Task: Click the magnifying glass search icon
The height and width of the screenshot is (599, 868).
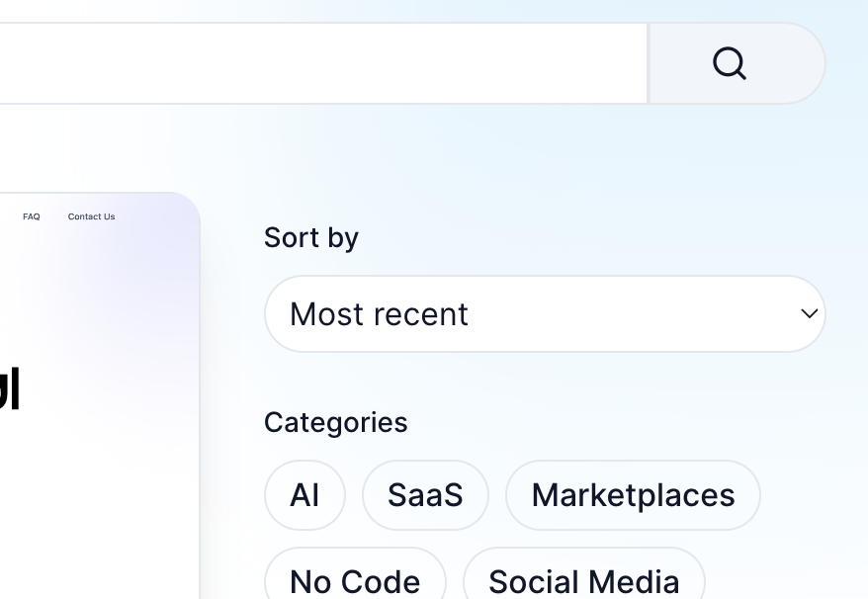Action: (x=730, y=63)
